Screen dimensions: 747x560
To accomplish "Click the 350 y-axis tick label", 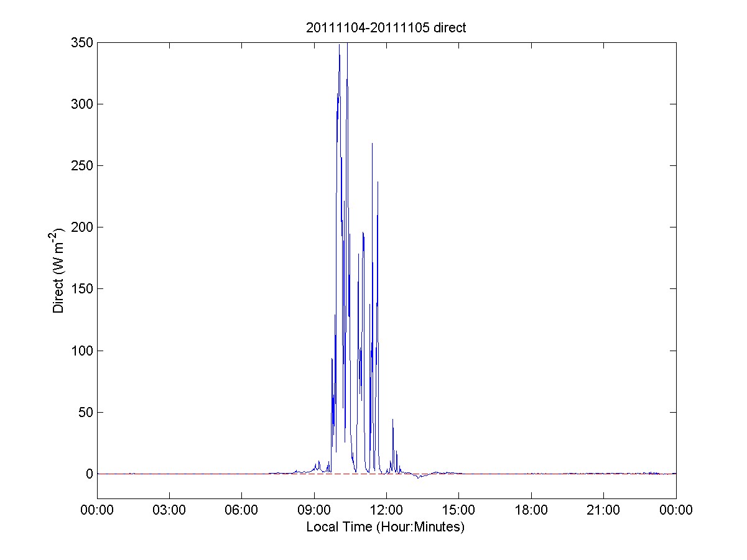I will pos(83,42).
